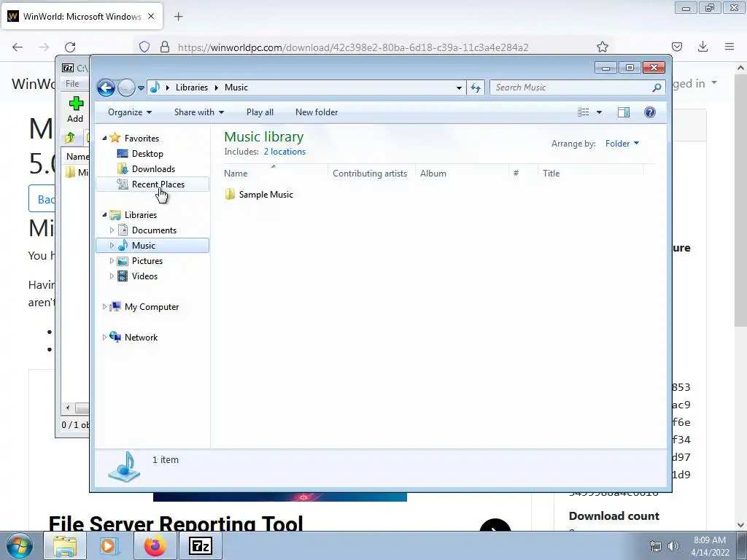This screenshot has height=560, width=747.
Task: Open Arrange by Folder dropdown
Action: (622, 144)
